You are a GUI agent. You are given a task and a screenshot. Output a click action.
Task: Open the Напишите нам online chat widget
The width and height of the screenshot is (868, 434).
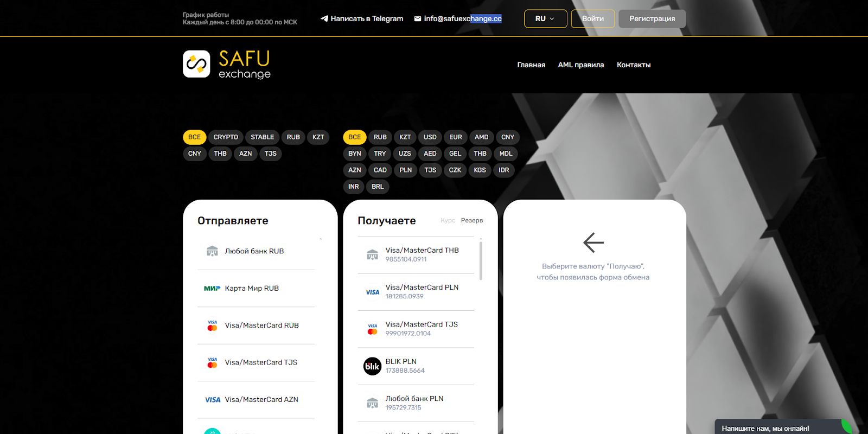coord(783,427)
